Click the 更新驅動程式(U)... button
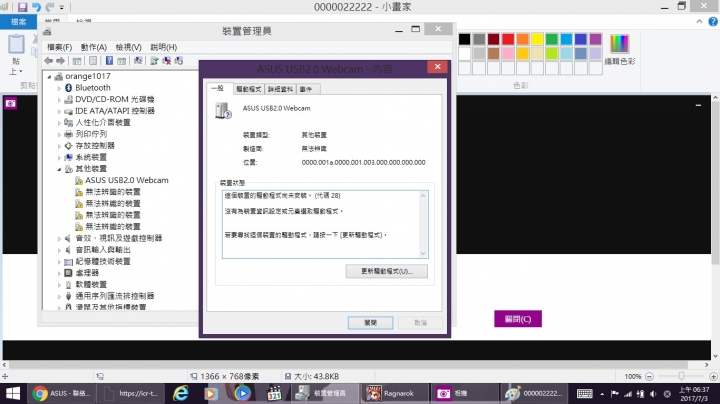The height and width of the screenshot is (404, 720). (x=387, y=271)
